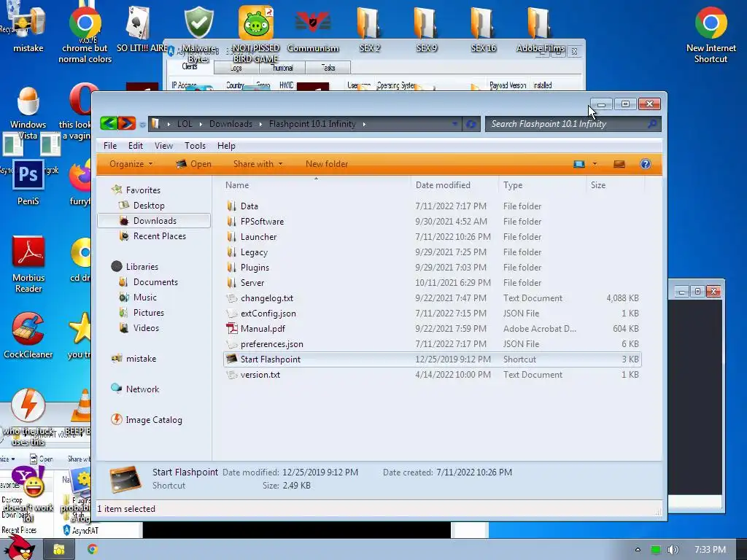Click the Angry Birds start button
The width and height of the screenshot is (747, 560).
click(19, 548)
